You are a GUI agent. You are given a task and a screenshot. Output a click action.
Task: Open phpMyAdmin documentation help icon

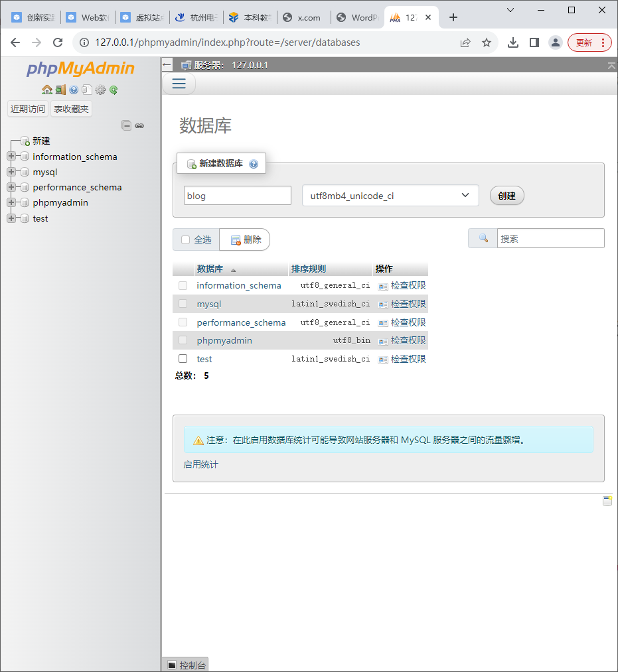coord(74,90)
